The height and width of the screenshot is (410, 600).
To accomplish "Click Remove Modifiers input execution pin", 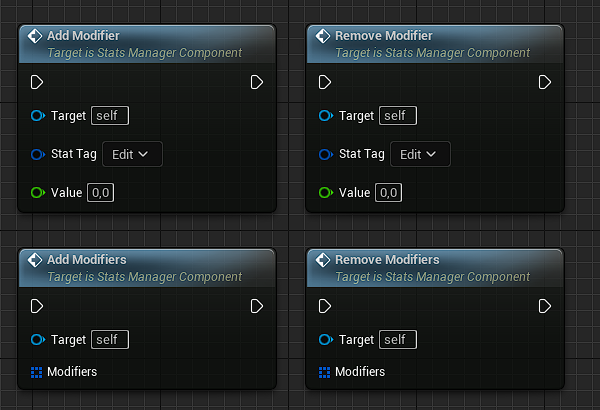I will [x=325, y=306].
